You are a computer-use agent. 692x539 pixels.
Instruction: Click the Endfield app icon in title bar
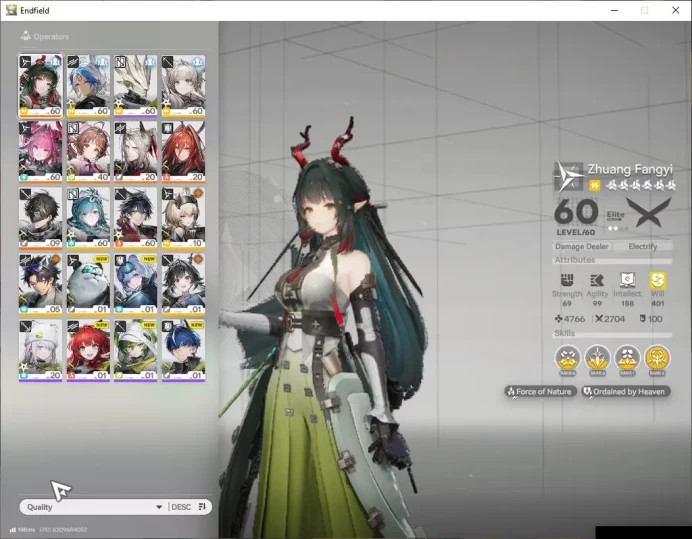click(11, 10)
